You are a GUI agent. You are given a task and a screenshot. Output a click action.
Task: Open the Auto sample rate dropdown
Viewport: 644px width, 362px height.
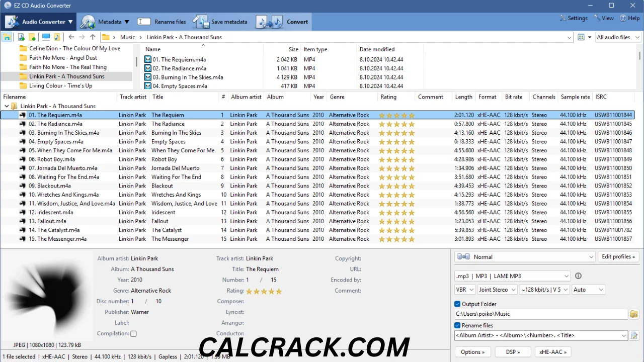588,290
